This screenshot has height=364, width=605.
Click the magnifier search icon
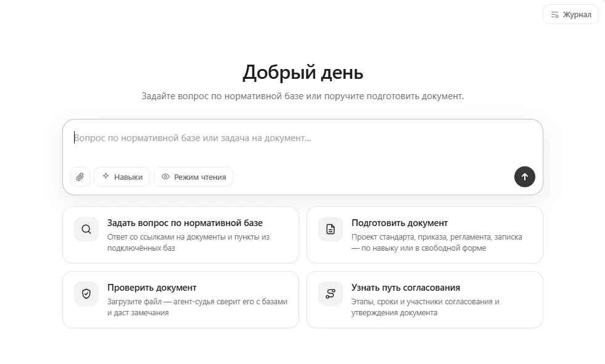[x=86, y=229]
